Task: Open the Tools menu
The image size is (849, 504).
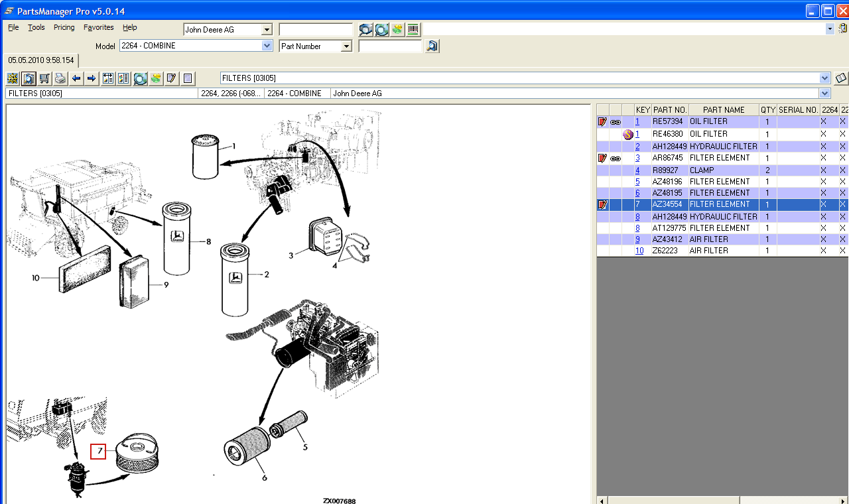Action: [36, 27]
